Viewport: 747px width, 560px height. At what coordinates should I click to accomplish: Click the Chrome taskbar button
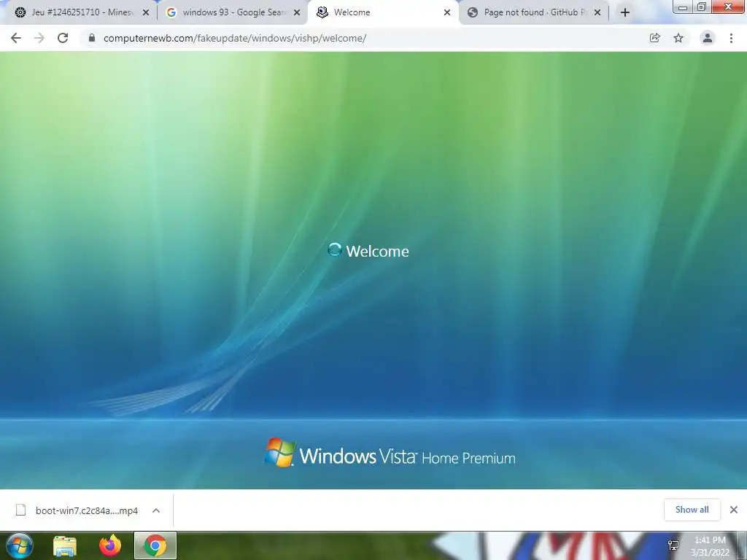click(x=155, y=545)
